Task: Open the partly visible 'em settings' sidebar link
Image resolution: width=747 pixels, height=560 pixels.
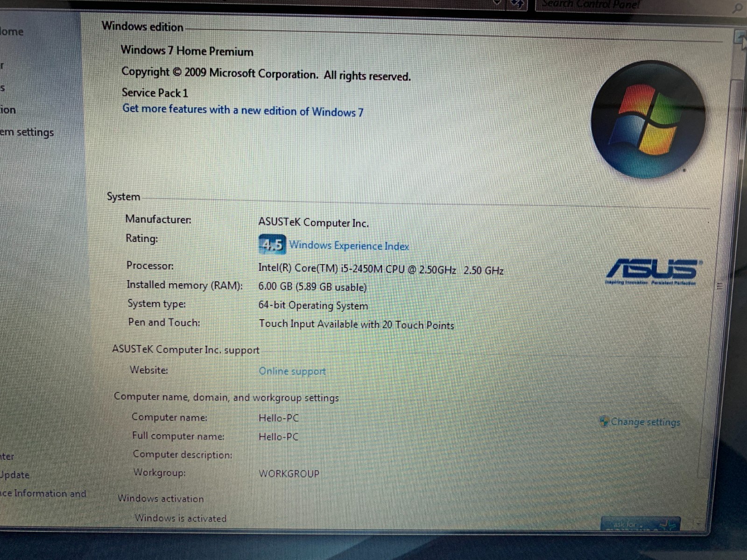Action: point(27,133)
